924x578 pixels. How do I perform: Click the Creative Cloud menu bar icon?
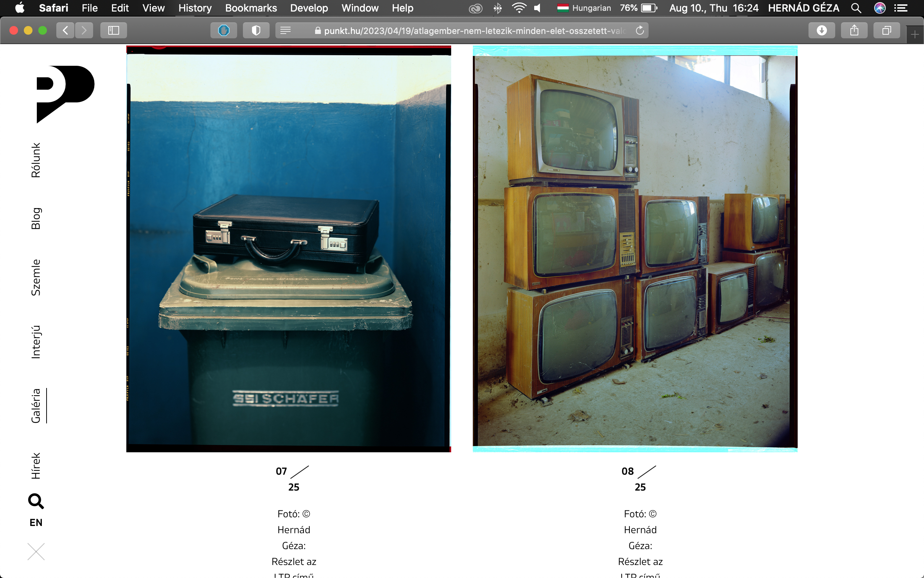(475, 8)
